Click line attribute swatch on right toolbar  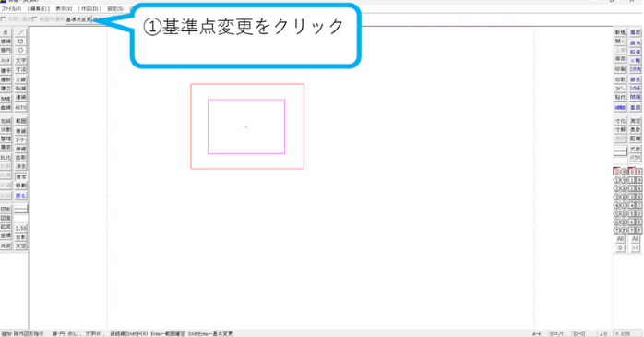click(x=620, y=151)
